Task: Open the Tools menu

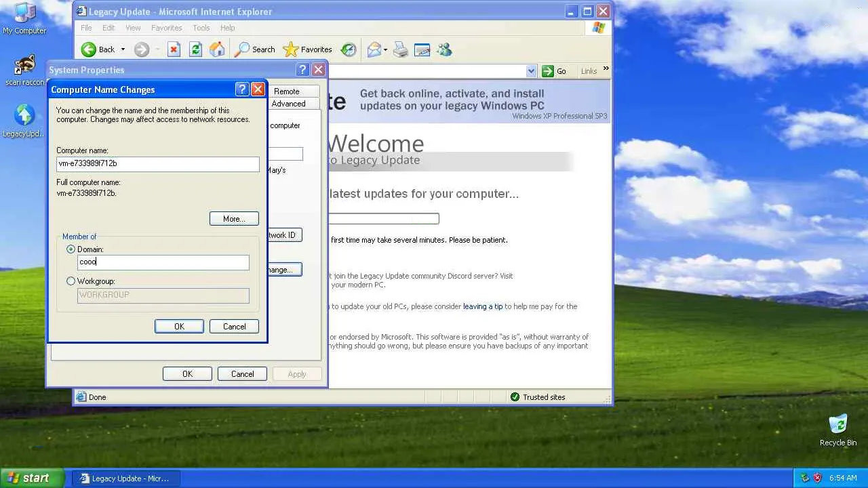Action: pyautogui.click(x=201, y=28)
